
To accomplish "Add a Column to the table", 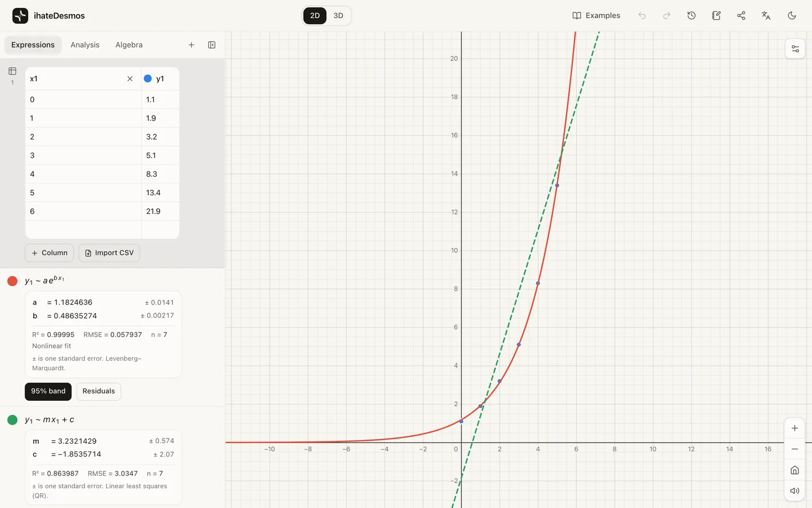I will tap(50, 253).
